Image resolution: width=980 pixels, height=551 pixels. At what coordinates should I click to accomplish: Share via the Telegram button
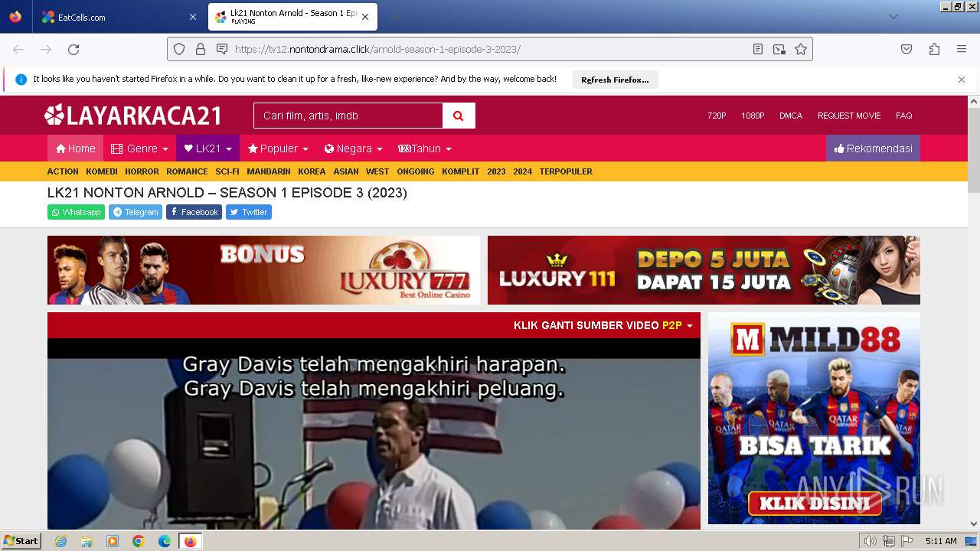coord(136,212)
